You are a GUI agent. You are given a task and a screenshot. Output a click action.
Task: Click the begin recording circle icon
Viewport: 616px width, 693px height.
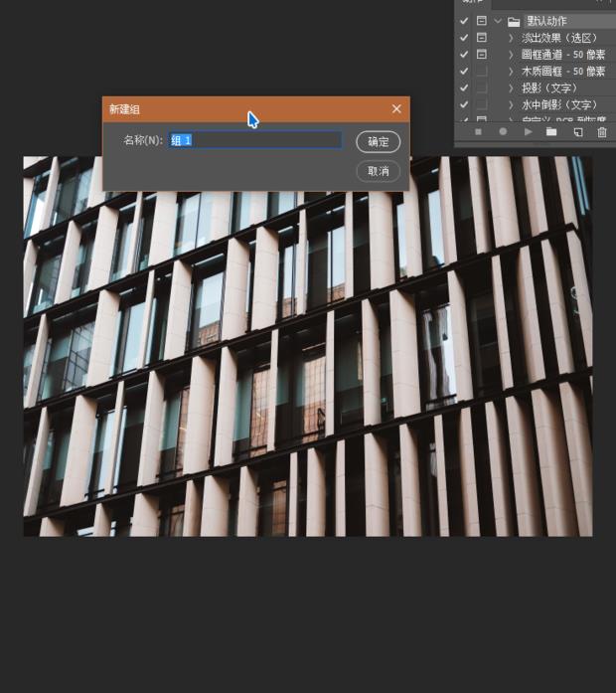click(x=503, y=131)
